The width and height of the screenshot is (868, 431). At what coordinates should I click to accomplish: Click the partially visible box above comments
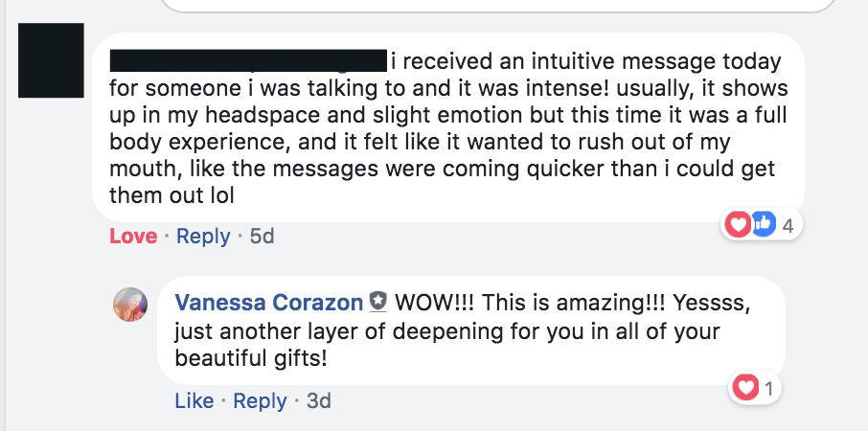click(498, 6)
